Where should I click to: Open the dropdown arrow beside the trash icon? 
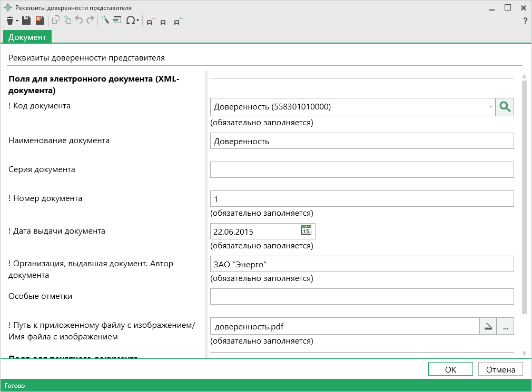(x=17, y=21)
